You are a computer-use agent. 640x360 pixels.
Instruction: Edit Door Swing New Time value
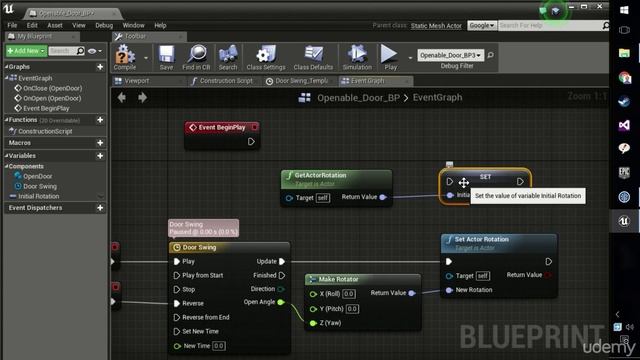pos(219,346)
